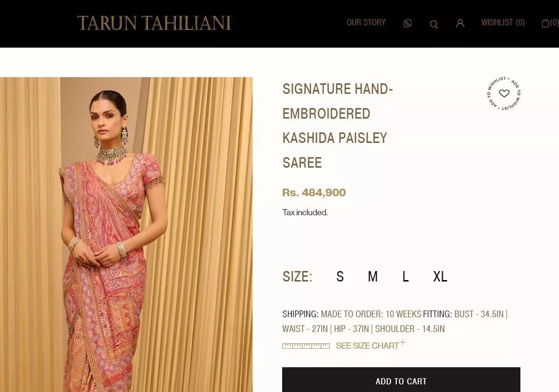The width and height of the screenshot is (559, 392).
Task: Click the saree model product image
Action: click(126, 234)
